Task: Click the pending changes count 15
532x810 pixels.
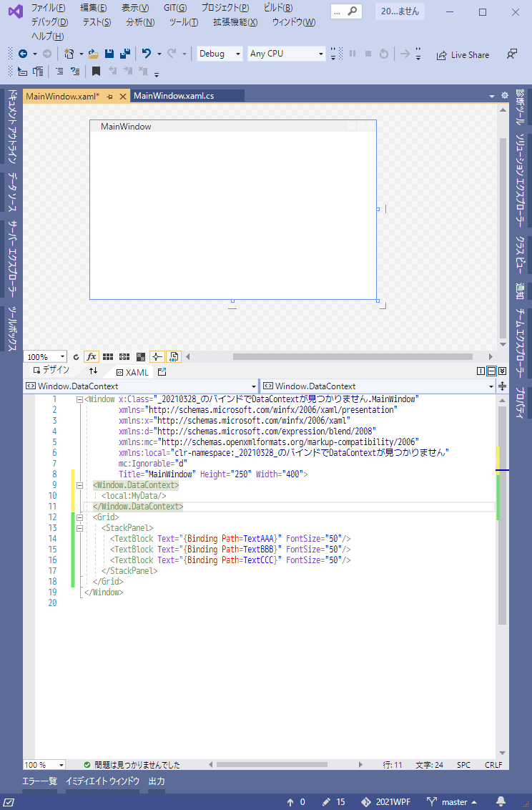Action: (334, 801)
